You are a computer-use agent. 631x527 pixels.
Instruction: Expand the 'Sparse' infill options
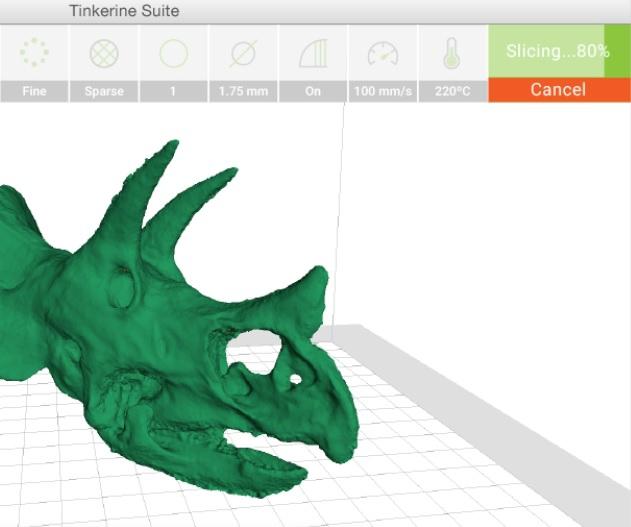(x=104, y=91)
